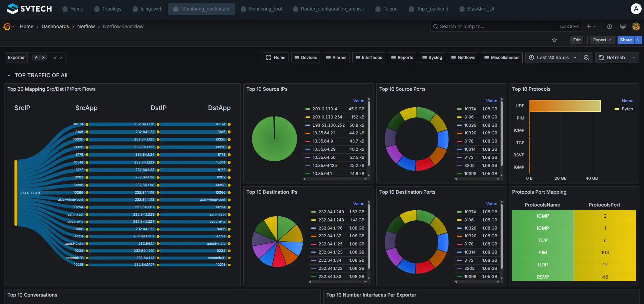Star this dashboard as favorite

555,40
